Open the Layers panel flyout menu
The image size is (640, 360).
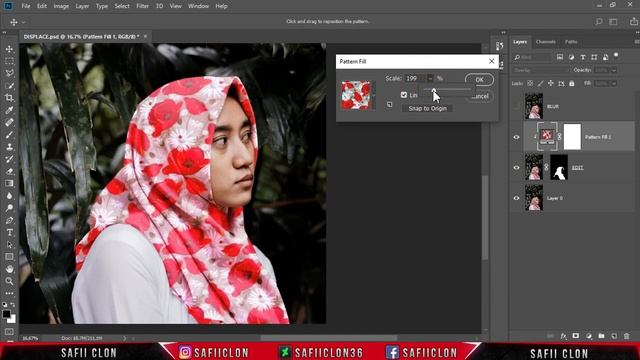pyautogui.click(x=637, y=42)
